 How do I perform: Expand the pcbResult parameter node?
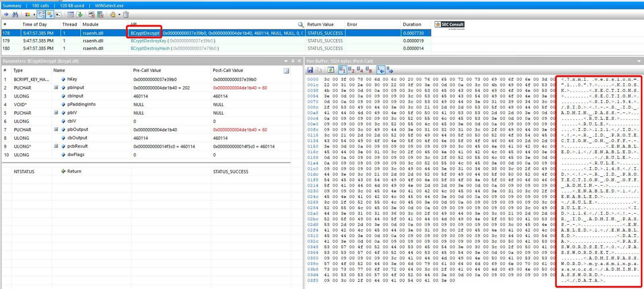point(56,146)
